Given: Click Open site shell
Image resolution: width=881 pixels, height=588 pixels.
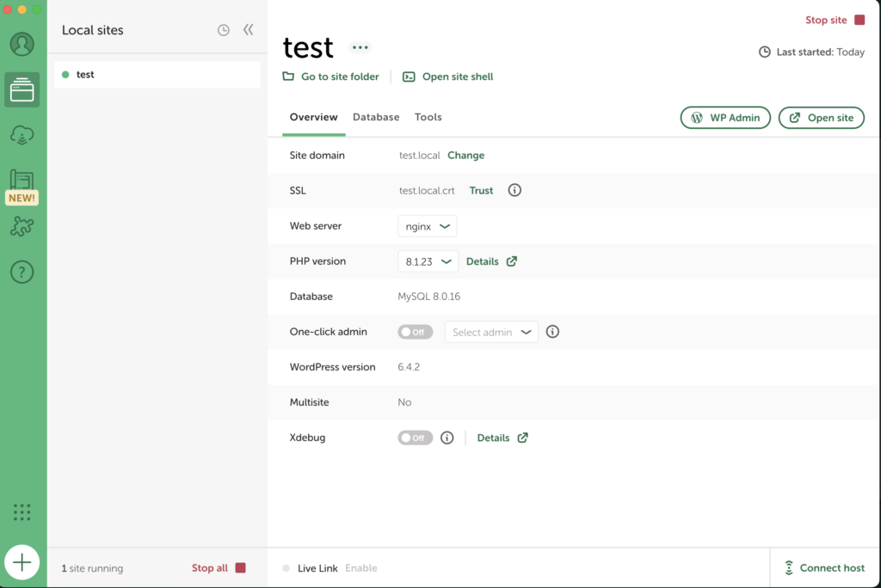Looking at the screenshot, I should pyautogui.click(x=447, y=77).
